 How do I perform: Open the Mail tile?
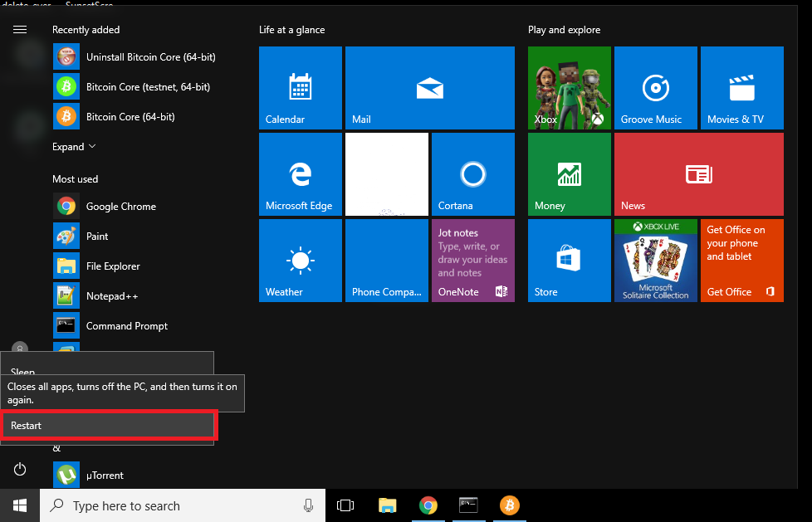pos(430,87)
